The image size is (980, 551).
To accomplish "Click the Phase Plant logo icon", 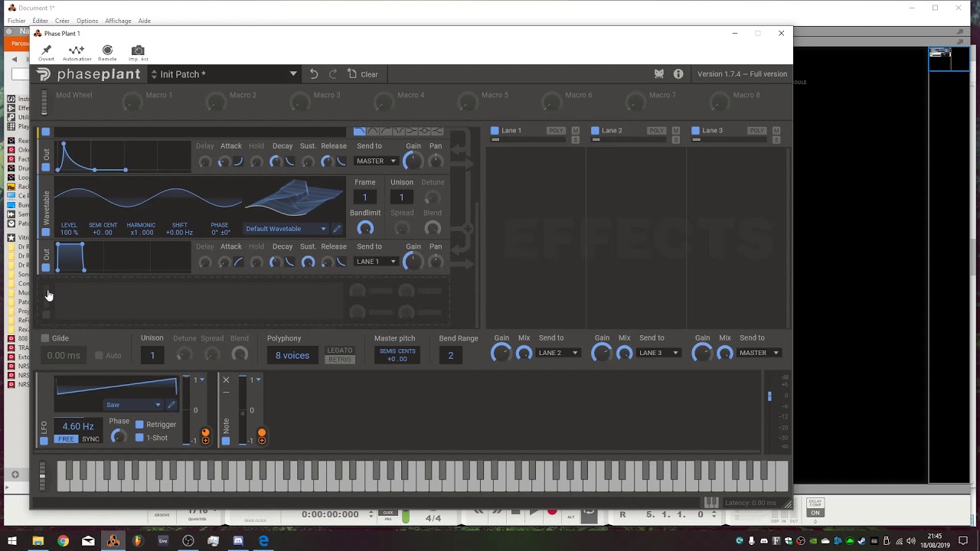I will tap(44, 74).
